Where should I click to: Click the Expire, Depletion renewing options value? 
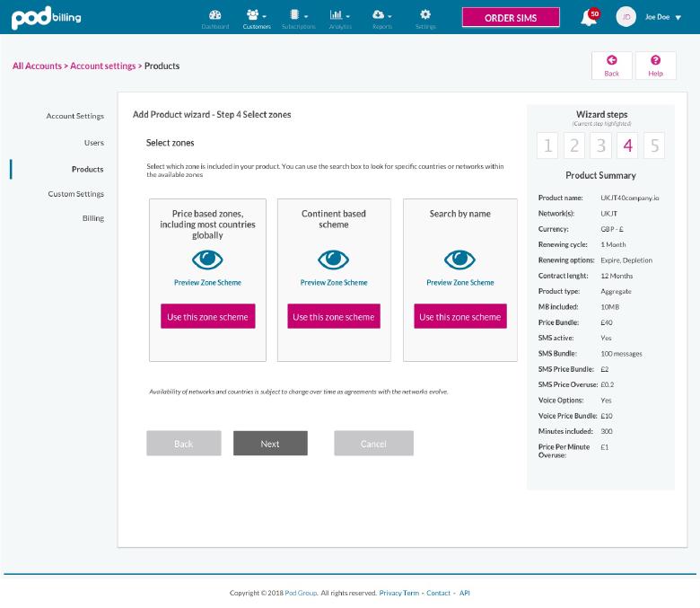click(x=626, y=260)
